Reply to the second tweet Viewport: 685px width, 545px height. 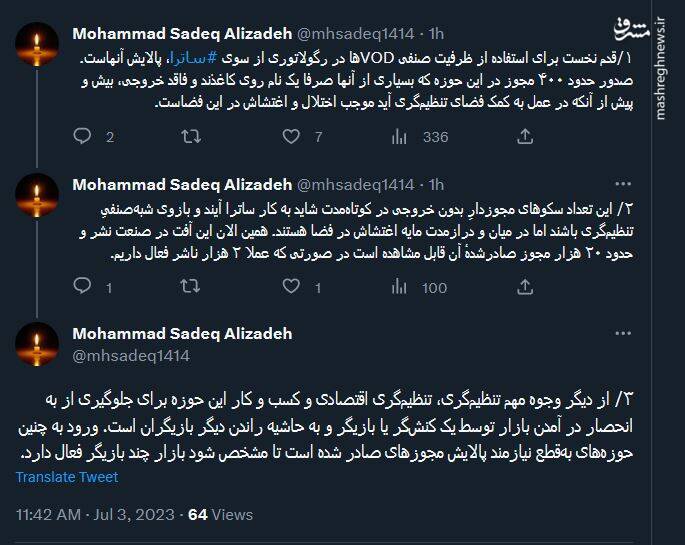[83, 288]
